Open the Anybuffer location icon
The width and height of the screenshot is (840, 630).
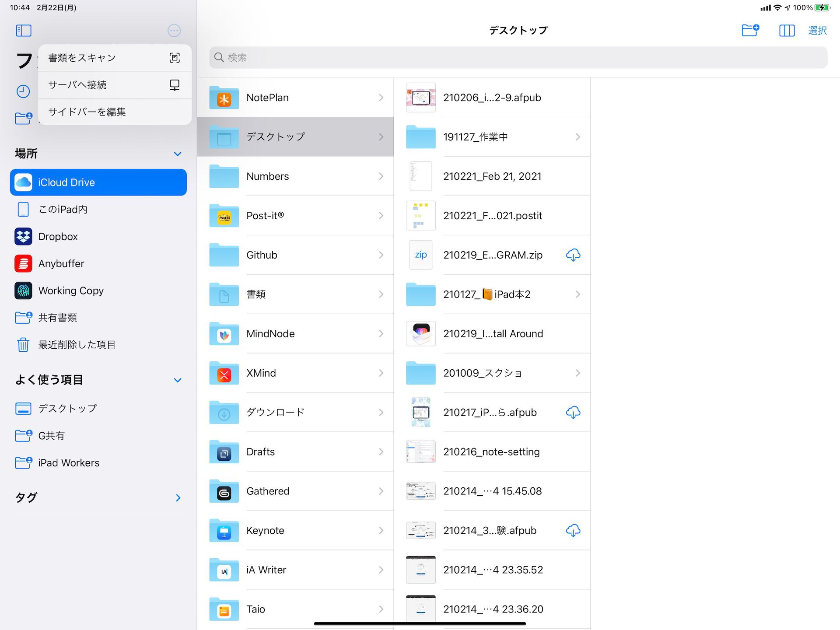pos(23,264)
